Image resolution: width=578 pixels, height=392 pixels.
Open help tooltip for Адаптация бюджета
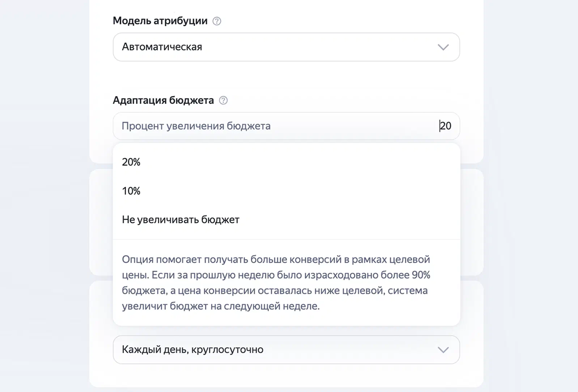223,100
